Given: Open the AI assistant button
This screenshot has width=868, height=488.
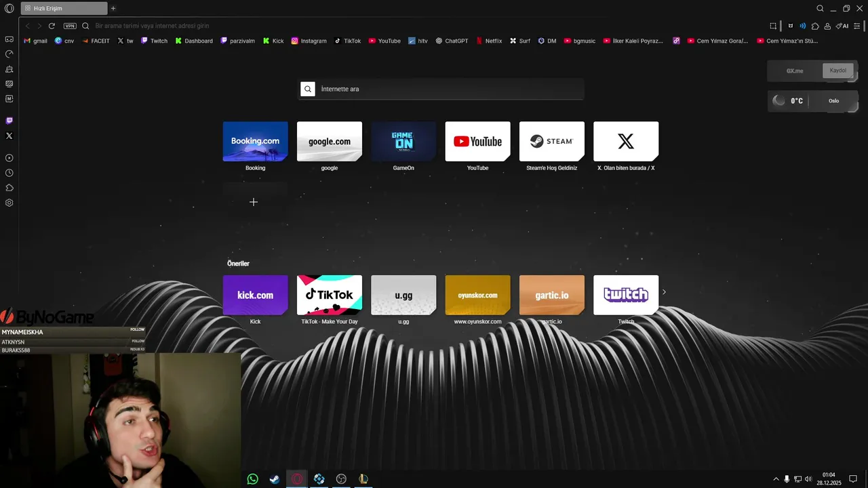Looking at the screenshot, I should coord(842,26).
